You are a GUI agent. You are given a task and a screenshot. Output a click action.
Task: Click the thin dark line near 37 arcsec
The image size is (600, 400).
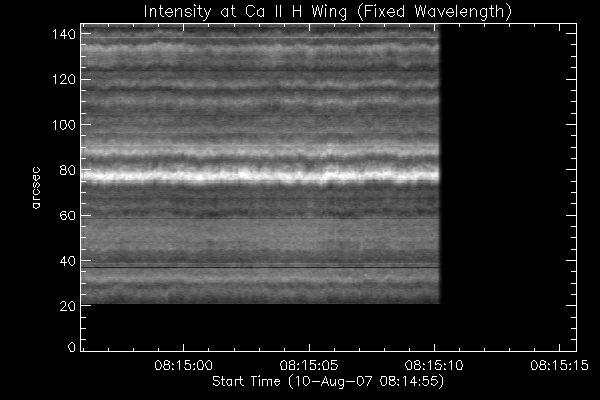261,267
